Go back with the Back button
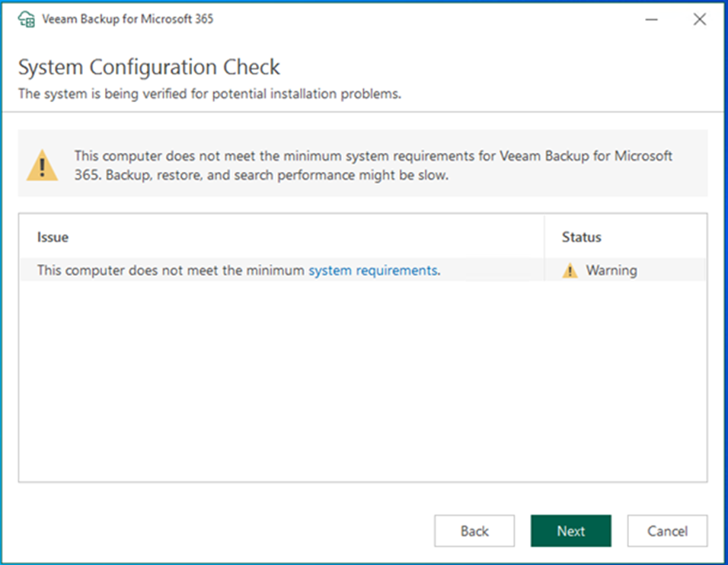728x565 pixels. [x=474, y=531]
